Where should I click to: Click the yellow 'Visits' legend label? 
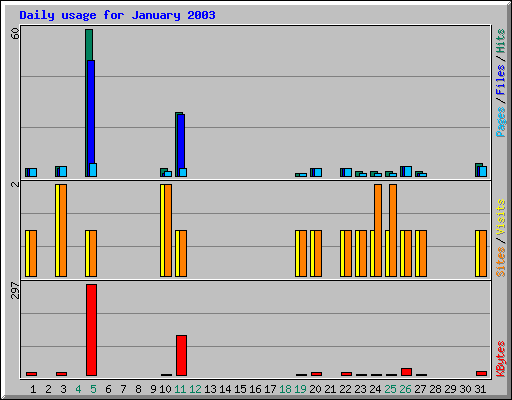pyautogui.click(x=500, y=217)
